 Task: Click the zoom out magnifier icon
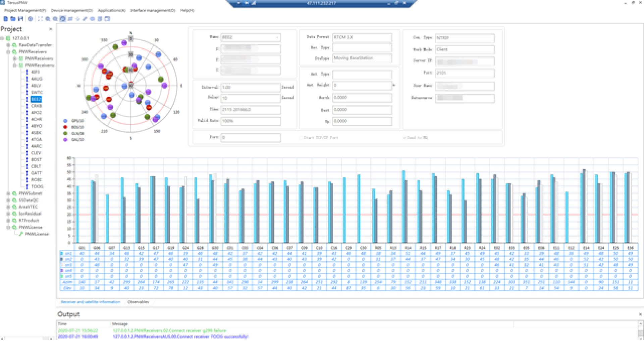pos(55,19)
